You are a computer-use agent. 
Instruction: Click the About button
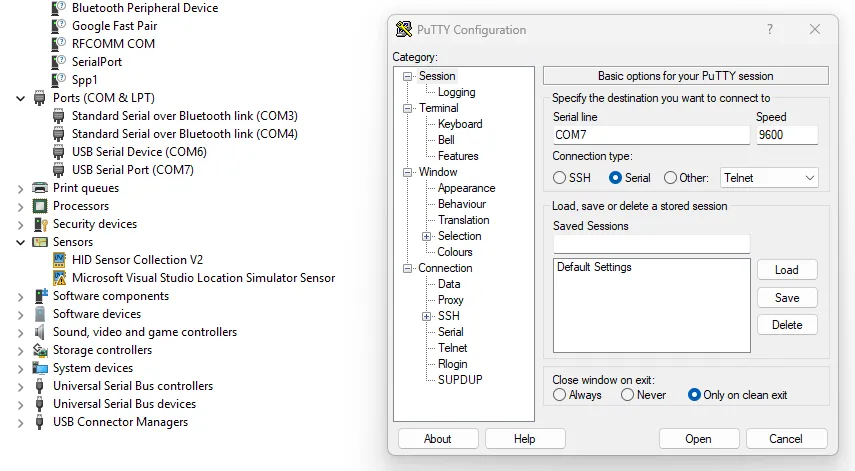[438, 439]
